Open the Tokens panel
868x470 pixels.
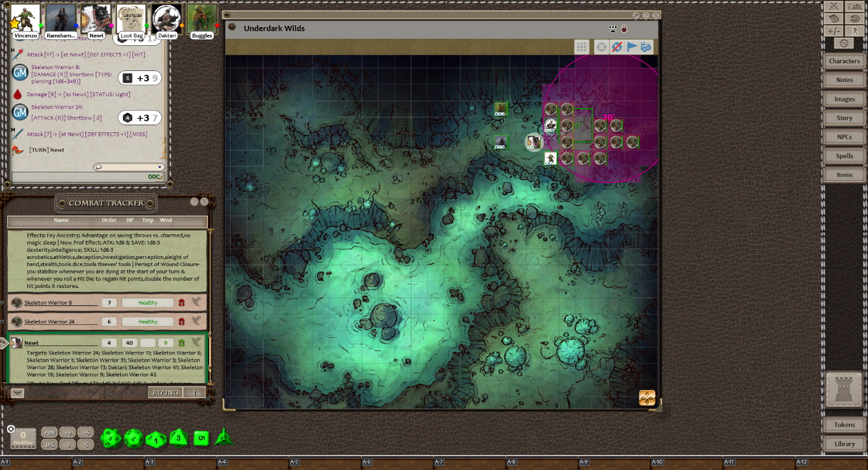(x=844, y=425)
